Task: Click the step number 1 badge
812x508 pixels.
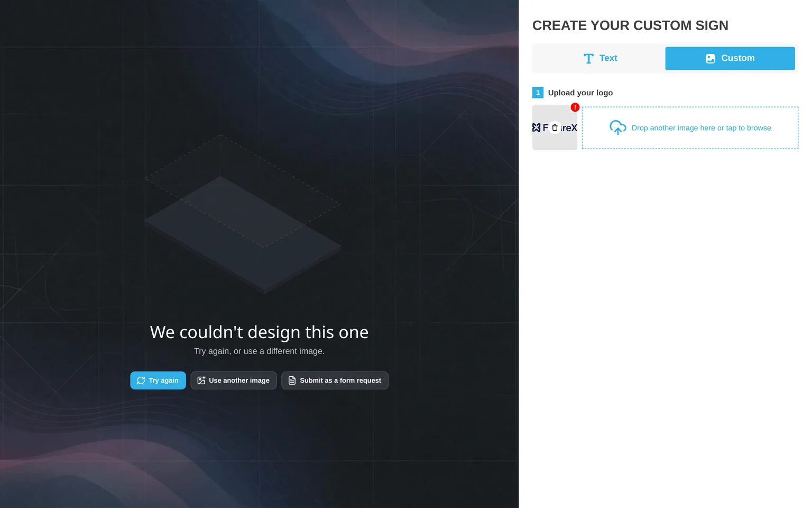Action: click(x=538, y=93)
